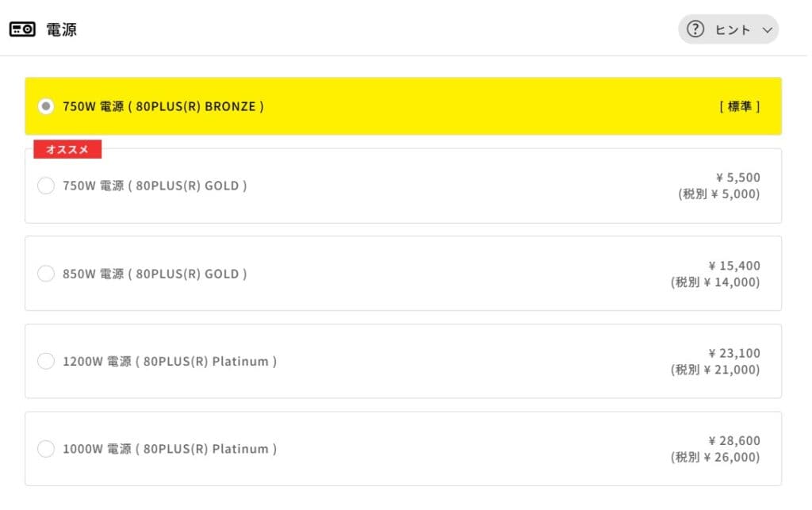Click the question mark help icon

[695, 29]
